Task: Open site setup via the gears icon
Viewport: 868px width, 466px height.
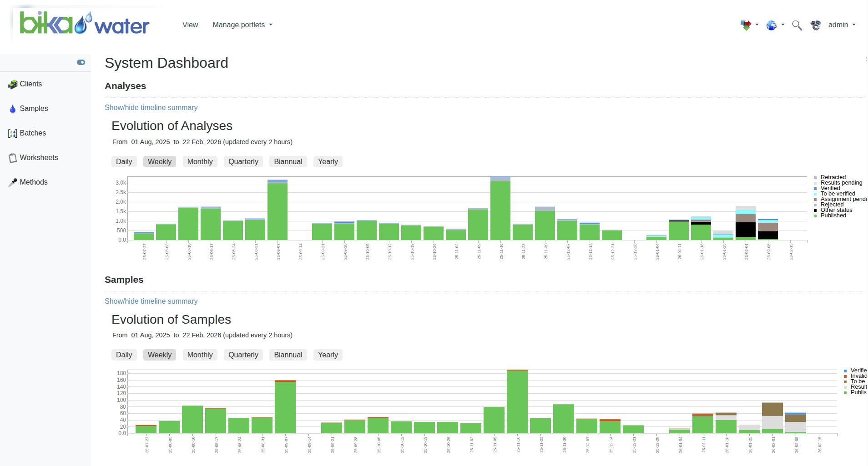Action: coord(816,25)
